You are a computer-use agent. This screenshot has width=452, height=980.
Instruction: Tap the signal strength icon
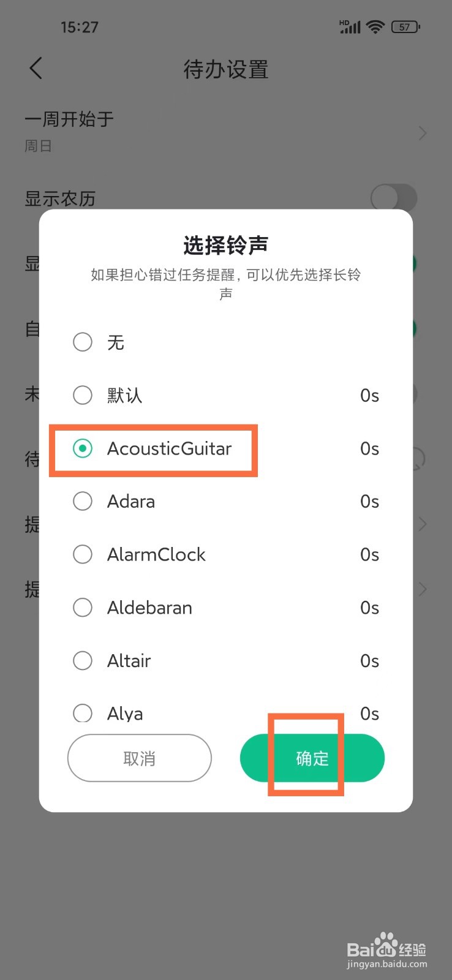coord(350,27)
